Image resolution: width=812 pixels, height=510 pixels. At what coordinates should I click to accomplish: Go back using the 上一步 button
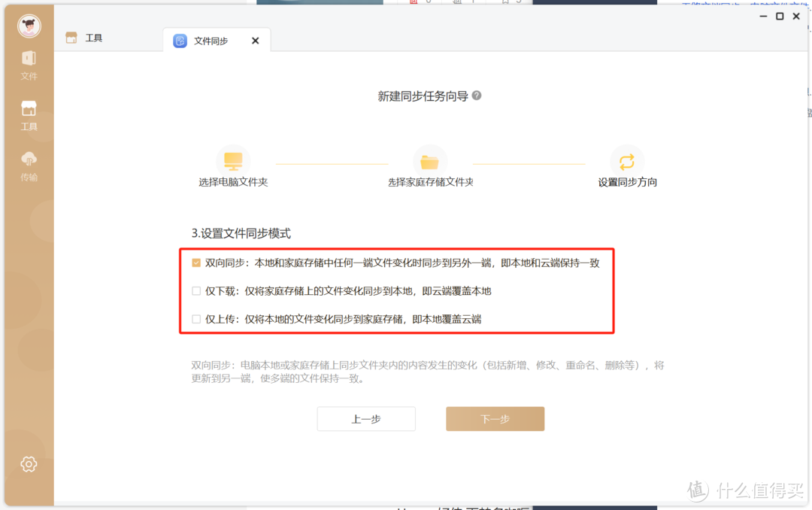point(366,418)
